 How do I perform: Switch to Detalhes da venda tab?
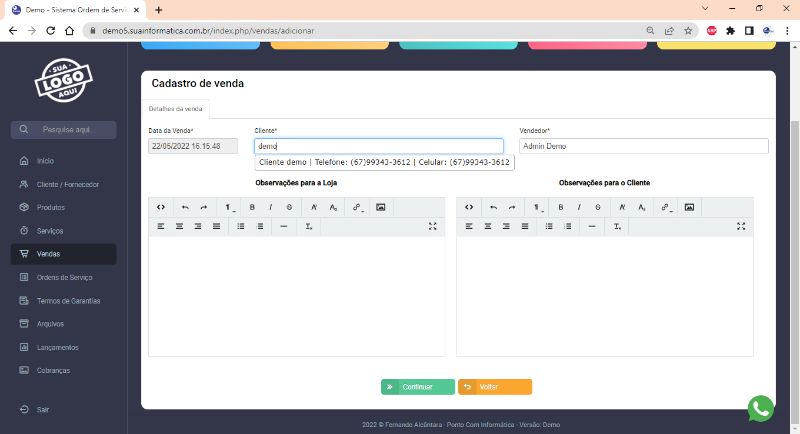pyautogui.click(x=175, y=108)
